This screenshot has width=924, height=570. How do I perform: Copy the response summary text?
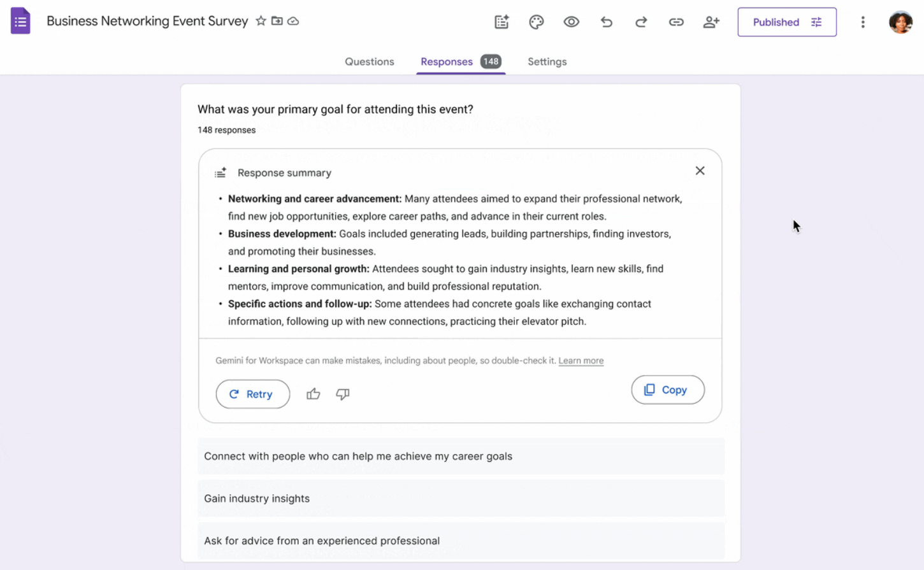pyautogui.click(x=667, y=390)
